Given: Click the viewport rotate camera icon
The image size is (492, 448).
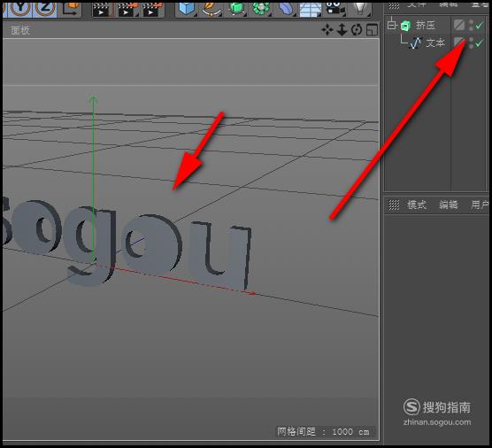Looking at the screenshot, I should click(x=357, y=30).
